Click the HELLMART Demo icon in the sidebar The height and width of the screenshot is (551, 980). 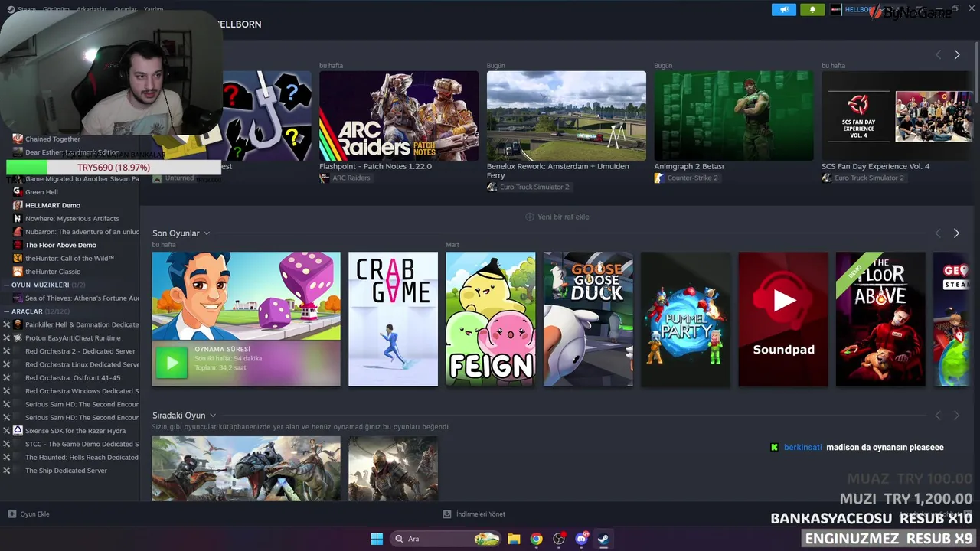tap(18, 205)
